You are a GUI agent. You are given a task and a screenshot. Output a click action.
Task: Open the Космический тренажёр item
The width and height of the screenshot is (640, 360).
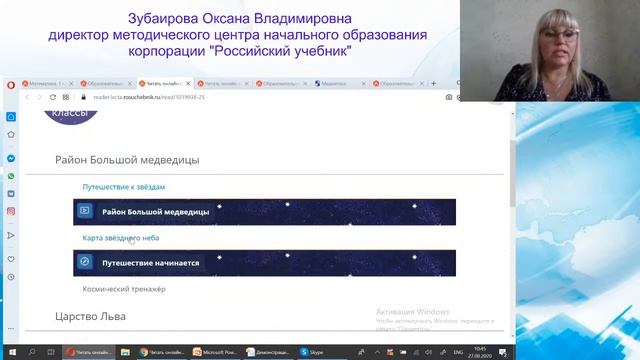[124, 289]
